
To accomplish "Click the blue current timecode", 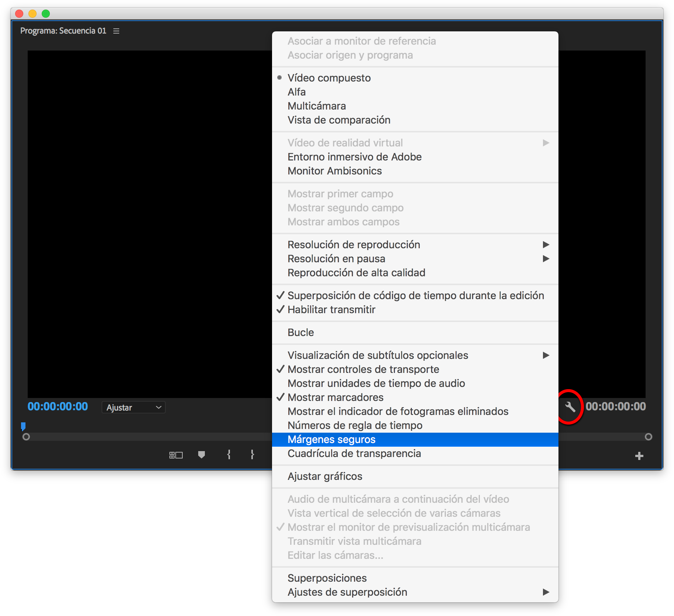I will click(58, 406).
